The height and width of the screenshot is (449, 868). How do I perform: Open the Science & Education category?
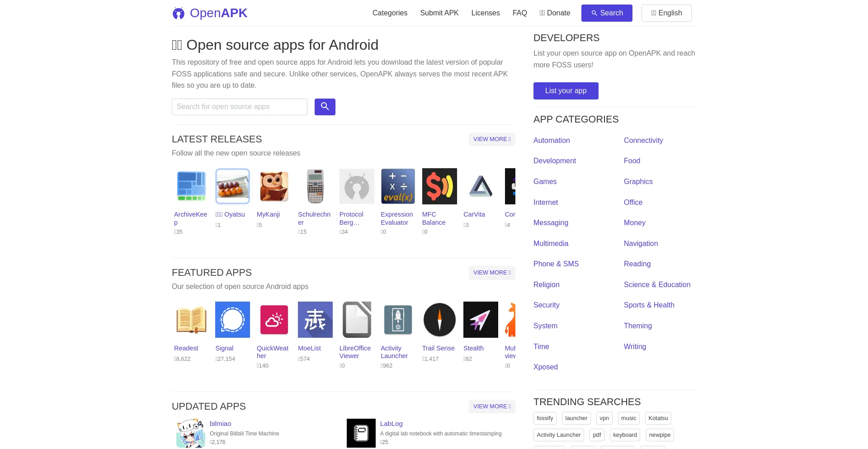(657, 284)
